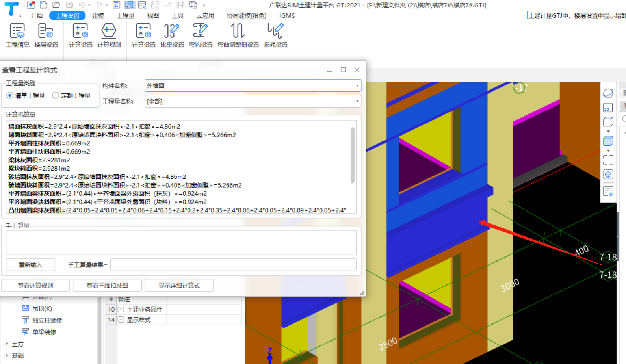Open the 工具 ribbon tab
Viewport: 626px width, 364px height.
[178, 15]
